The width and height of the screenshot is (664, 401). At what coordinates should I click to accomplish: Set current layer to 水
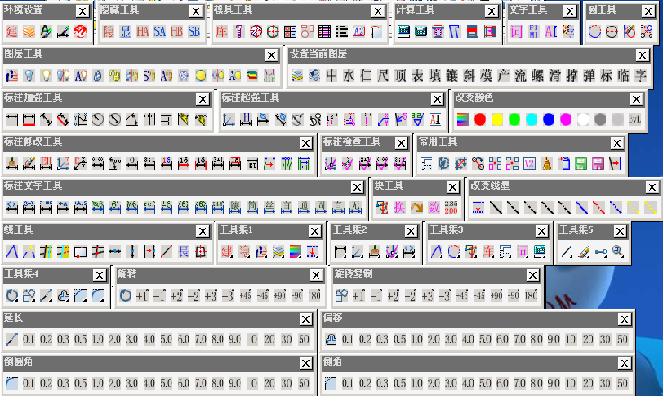(349, 76)
